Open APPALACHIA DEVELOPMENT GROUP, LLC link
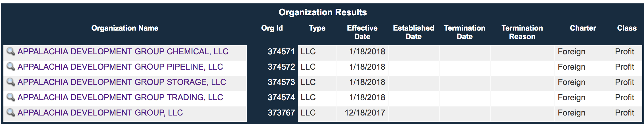This screenshot has height=124, width=644. (100, 113)
